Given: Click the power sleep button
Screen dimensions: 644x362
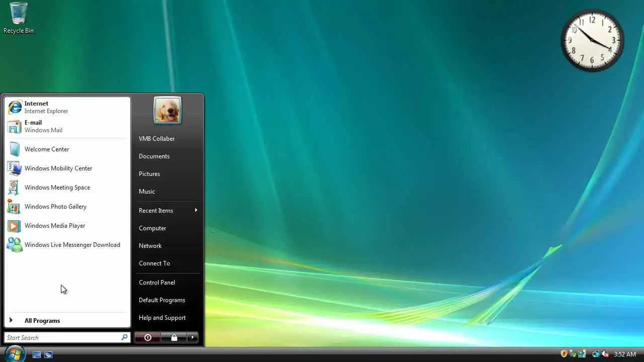Looking at the screenshot, I should tap(148, 337).
